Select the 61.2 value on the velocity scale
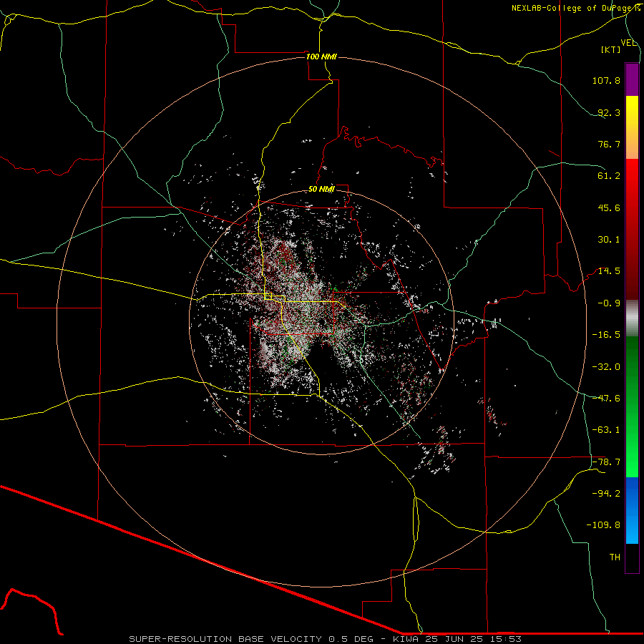 pyautogui.click(x=609, y=176)
